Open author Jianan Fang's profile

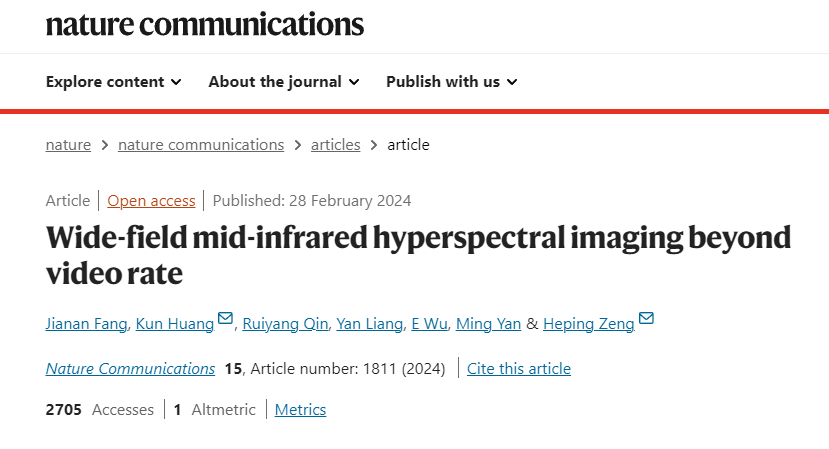coord(86,324)
